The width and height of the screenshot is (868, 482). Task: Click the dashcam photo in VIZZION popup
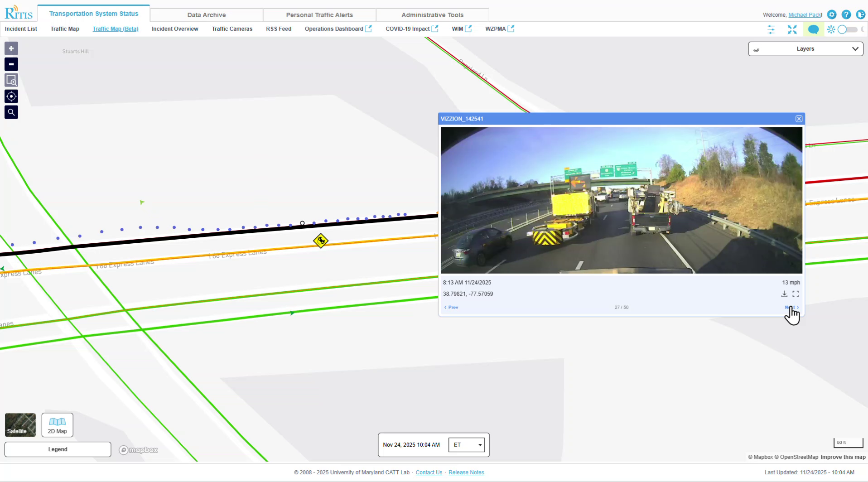tap(621, 200)
